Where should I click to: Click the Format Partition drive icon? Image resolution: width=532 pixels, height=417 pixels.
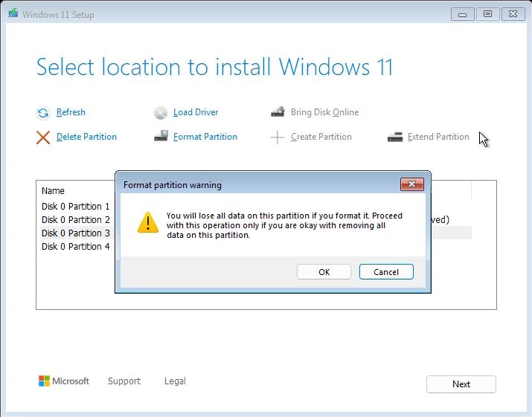point(161,137)
